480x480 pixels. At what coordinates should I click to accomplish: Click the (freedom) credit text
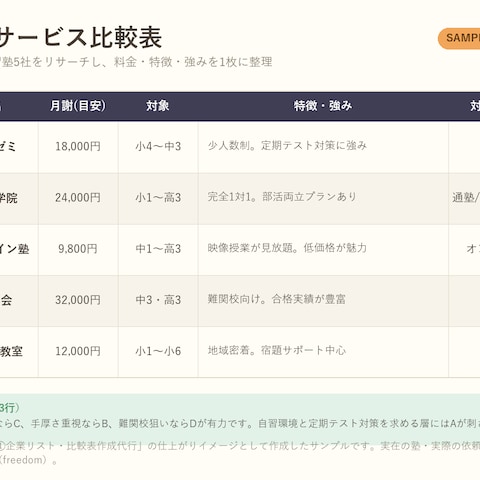point(28,460)
